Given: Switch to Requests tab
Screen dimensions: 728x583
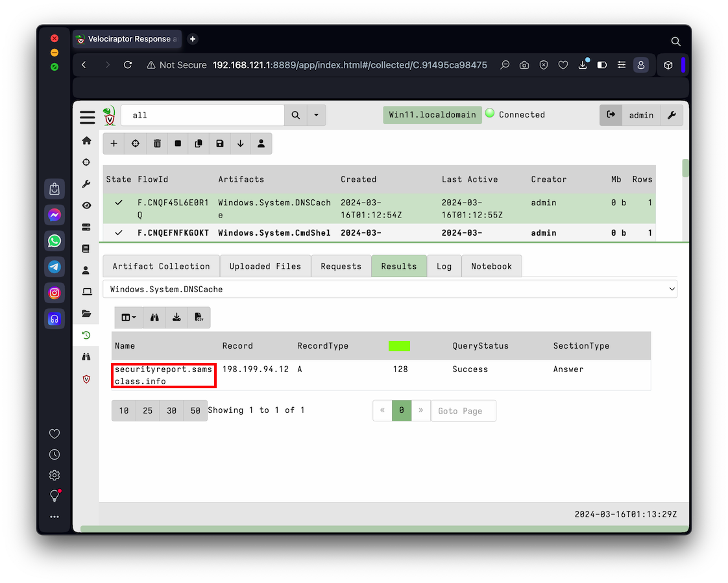Looking at the screenshot, I should pos(341,266).
